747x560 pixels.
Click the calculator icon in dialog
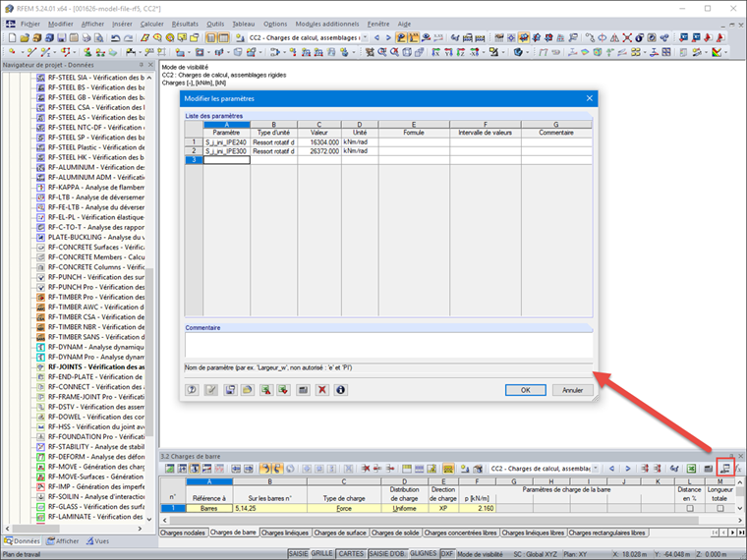click(303, 389)
